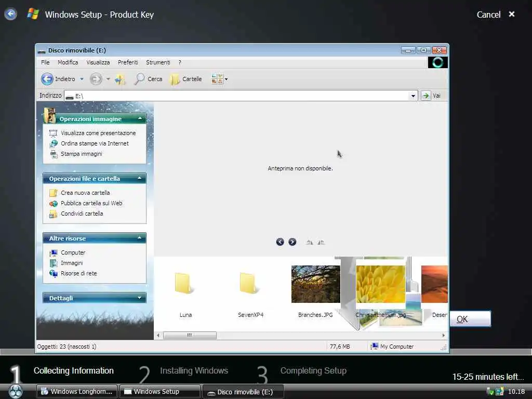Click Disco rimovibile (E:) taskbar item
The height and width of the screenshot is (399, 532).
coord(243,392)
